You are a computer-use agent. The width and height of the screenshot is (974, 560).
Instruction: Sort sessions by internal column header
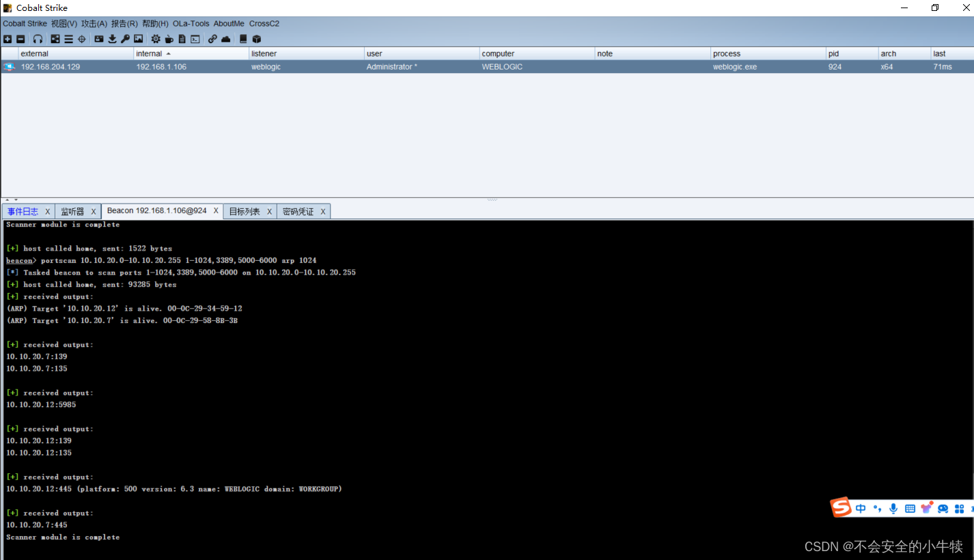(191, 53)
